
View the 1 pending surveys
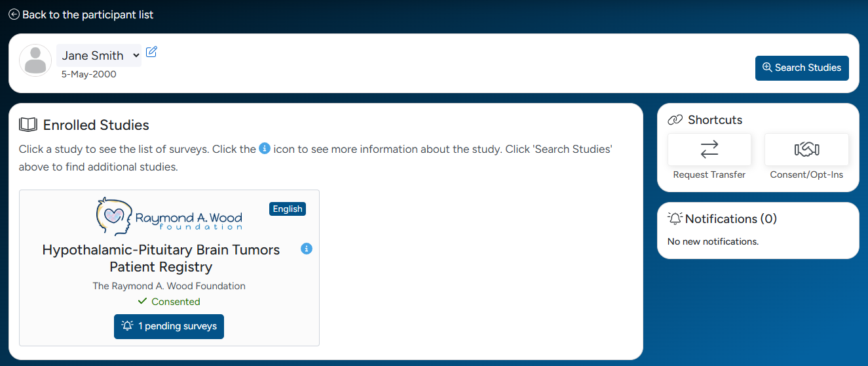(169, 326)
